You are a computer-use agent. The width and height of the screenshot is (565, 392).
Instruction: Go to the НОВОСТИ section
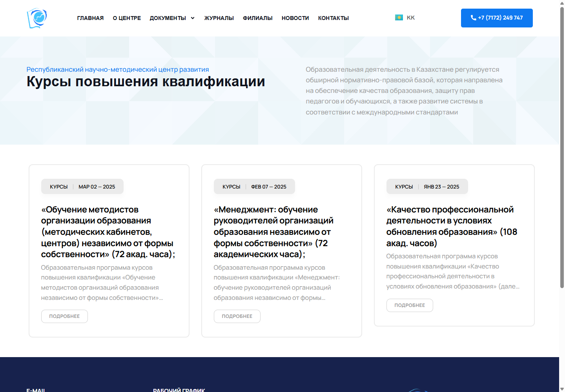pyautogui.click(x=295, y=18)
